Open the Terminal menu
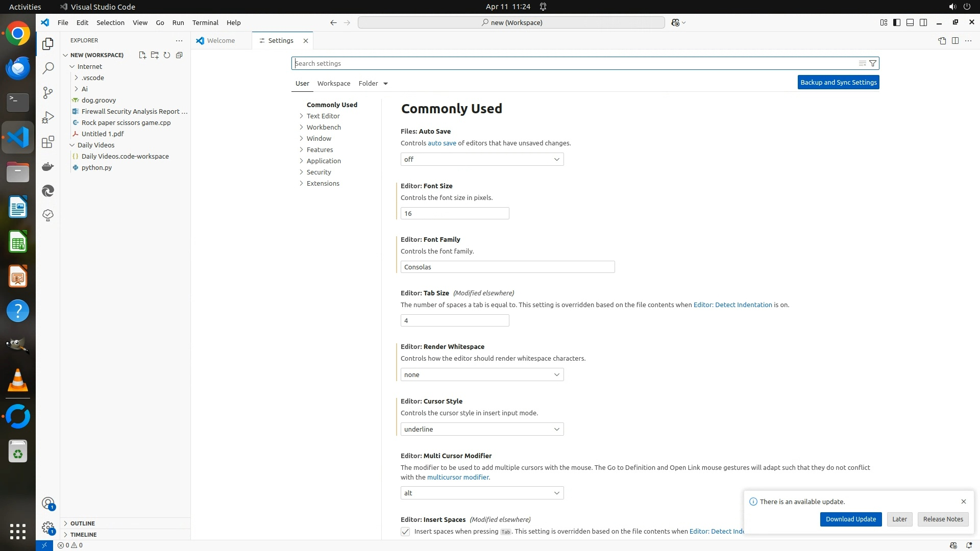Viewport: 980px width, 551px height. [x=205, y=22]
